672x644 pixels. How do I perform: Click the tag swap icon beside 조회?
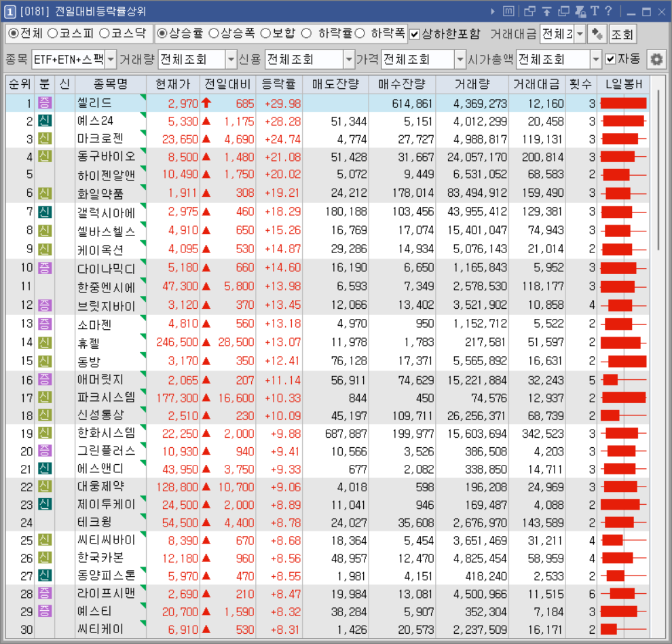pyautogui.click(x=597, y=35)
